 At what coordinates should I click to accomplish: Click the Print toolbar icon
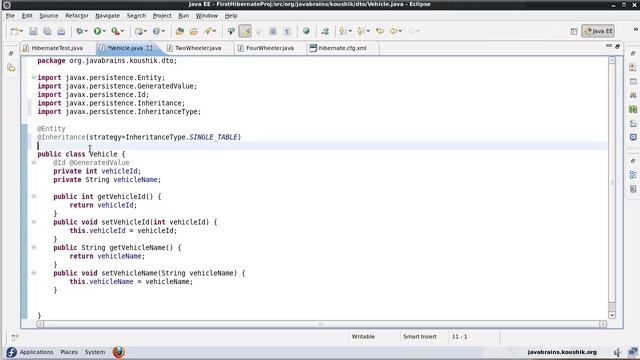tap(61, 31)
